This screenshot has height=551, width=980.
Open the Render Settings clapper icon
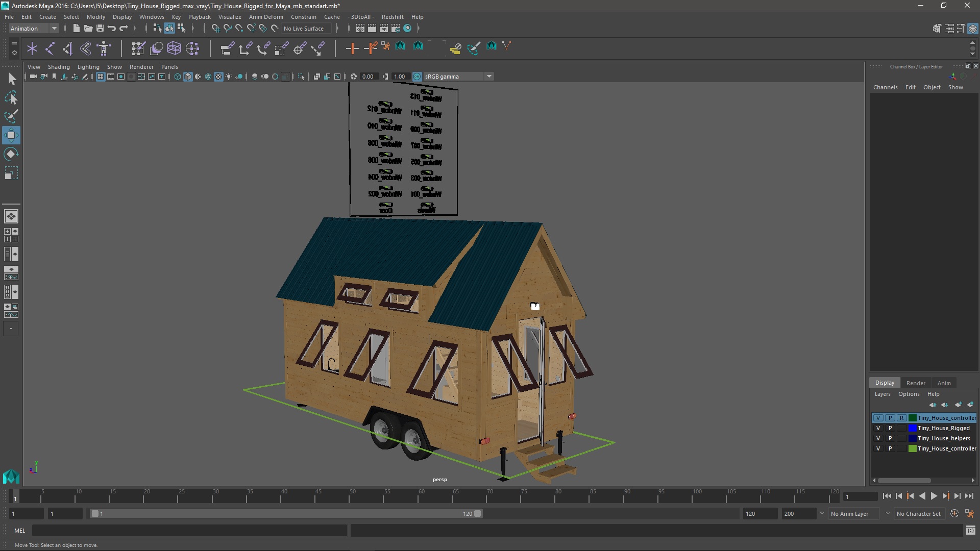[x=396, y=29]
